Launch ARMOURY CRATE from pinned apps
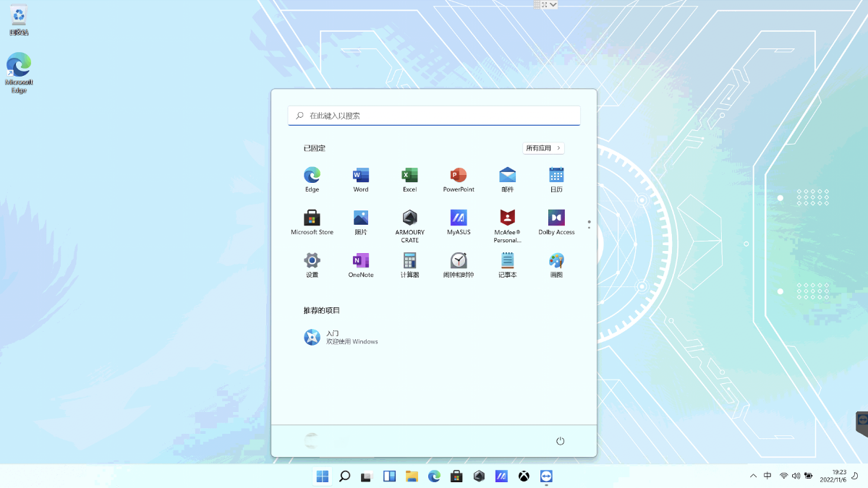The height and width of the screenshot is (488, 868). pyautogui.click(x=410, y=226)
